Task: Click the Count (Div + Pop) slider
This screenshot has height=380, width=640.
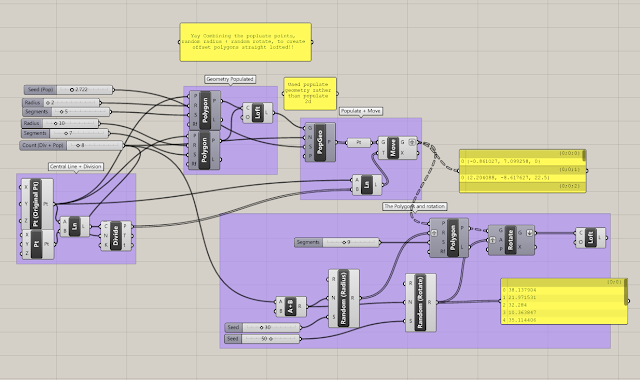Action: (x=71, y=145)
